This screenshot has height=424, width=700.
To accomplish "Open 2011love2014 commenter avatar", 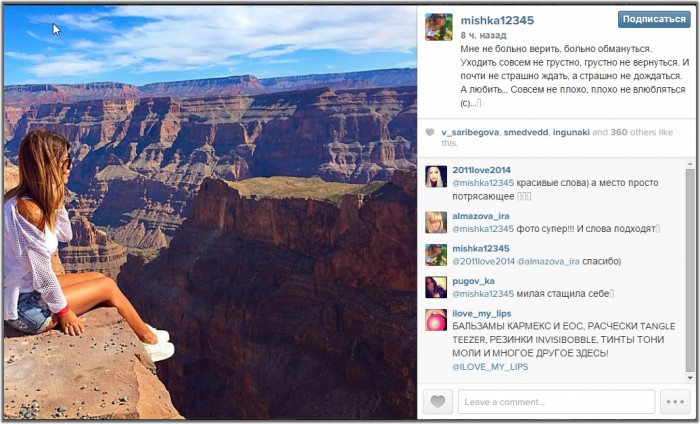I will [436, 176].
